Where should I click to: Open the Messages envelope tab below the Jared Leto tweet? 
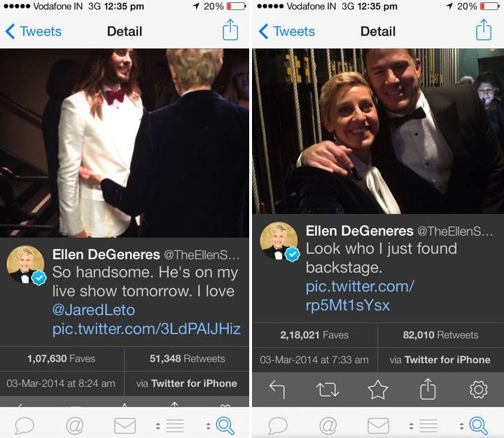[125, 425]
